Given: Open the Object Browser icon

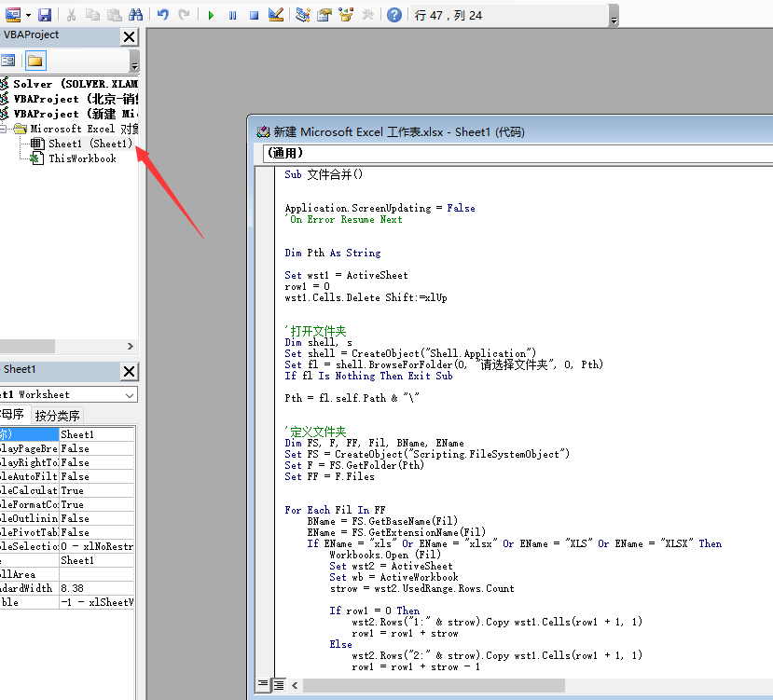Looking at the screenshot, I should click(x=346, y=15).
